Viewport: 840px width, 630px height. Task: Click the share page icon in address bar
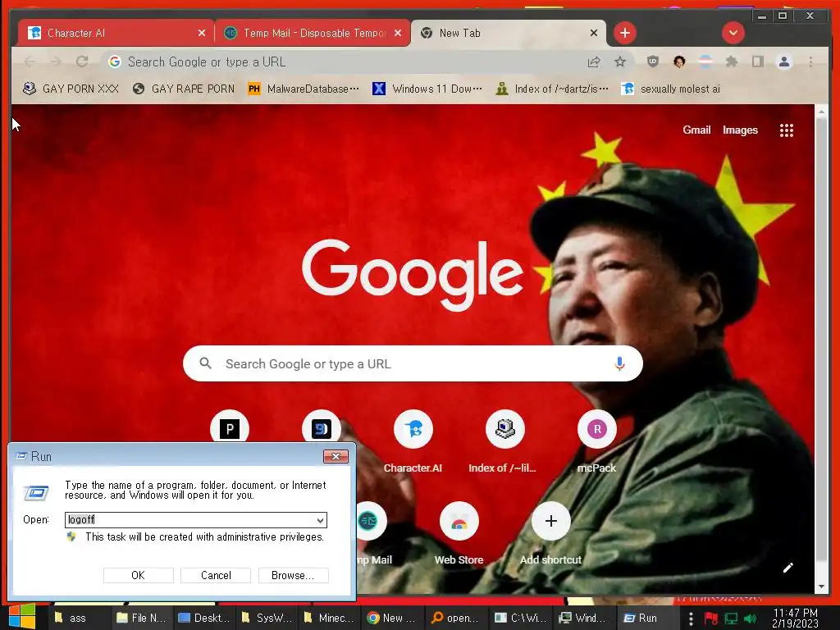click(x=594, y=62)
